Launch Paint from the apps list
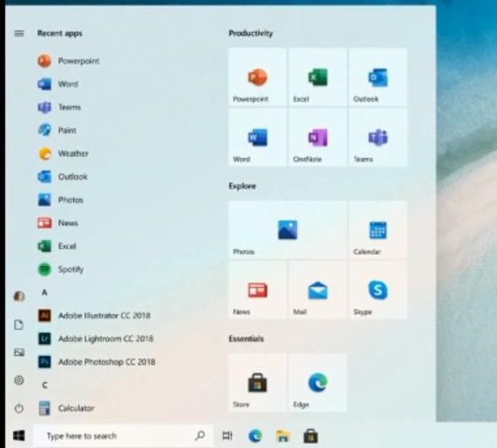Screen dimensions: 497x448 pos(57,130)
